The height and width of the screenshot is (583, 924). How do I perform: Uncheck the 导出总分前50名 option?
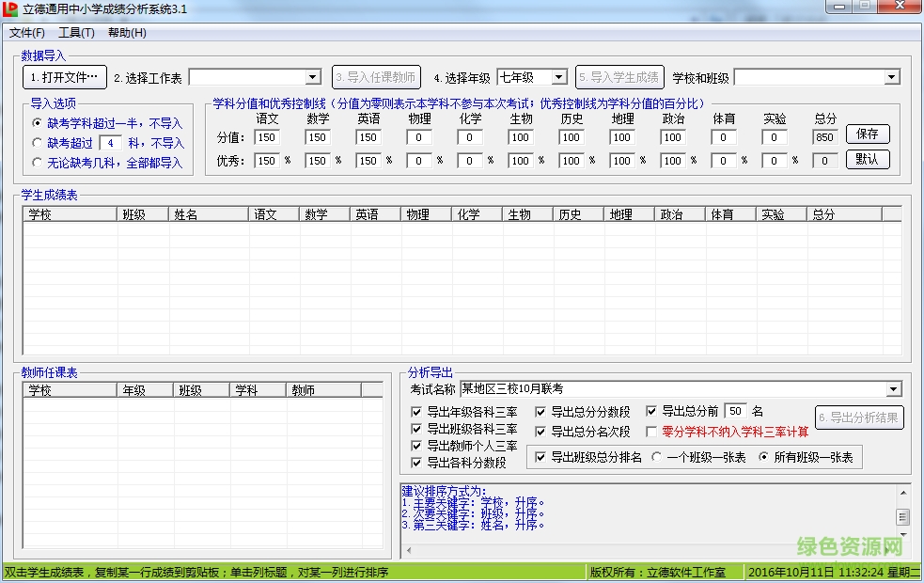pos(650,410)
